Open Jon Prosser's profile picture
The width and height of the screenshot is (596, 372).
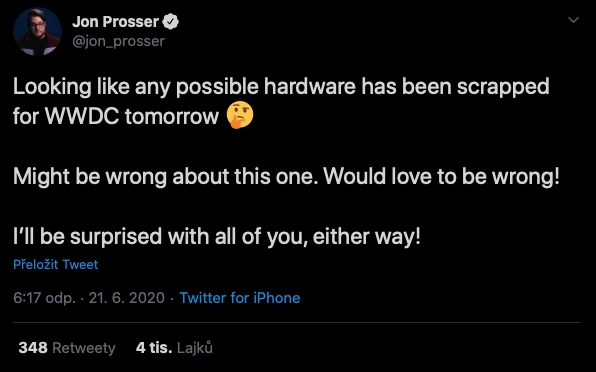37,32
